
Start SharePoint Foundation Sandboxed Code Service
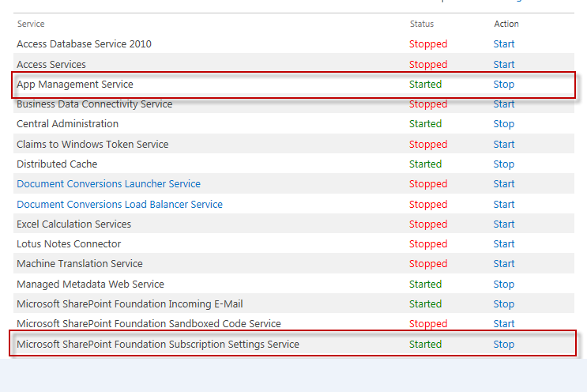coord(504,323)
